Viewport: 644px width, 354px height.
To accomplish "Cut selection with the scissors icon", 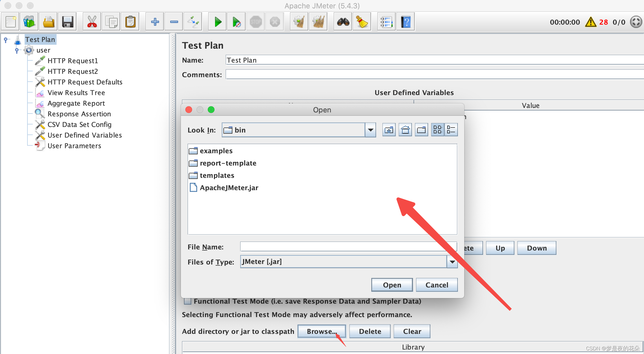I will (92, 22).
